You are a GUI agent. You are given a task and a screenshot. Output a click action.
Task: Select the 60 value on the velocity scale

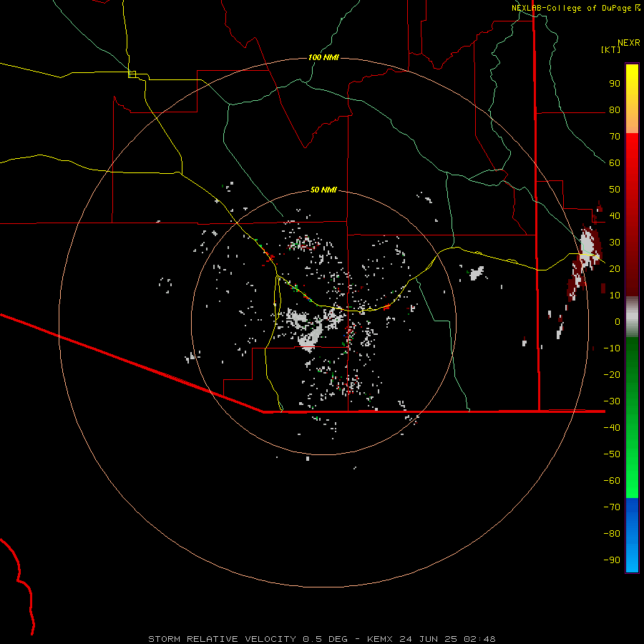click(615, 163)
